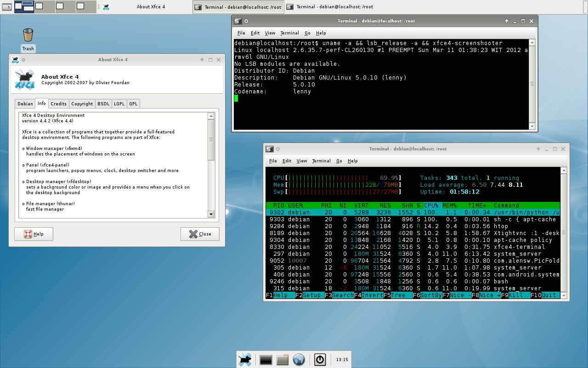This screenshot has width=588, height=368.
Task: Open Go menu in htop terminal window
Action: pos(339,161)
